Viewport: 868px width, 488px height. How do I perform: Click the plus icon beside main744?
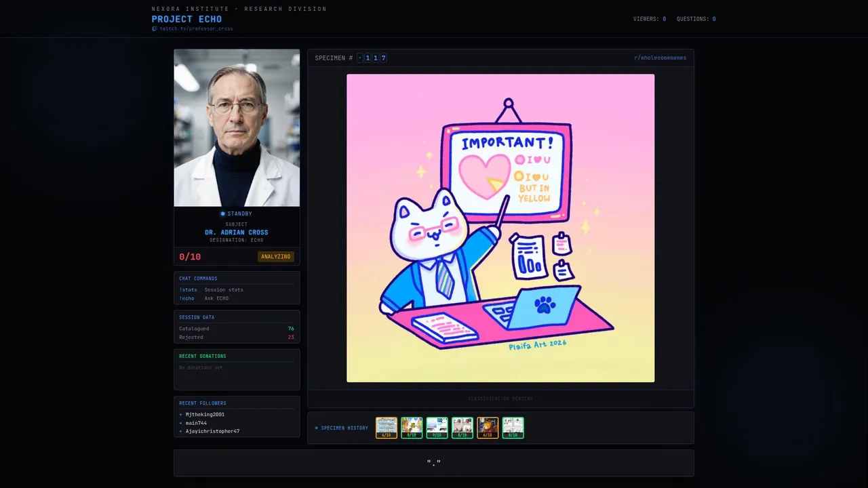(x=181, y=423)
